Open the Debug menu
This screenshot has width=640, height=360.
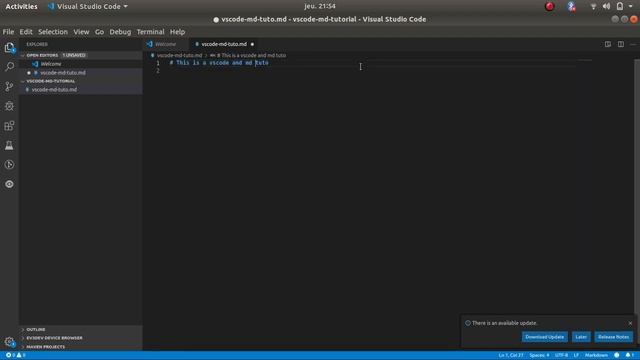click(120, 32)
